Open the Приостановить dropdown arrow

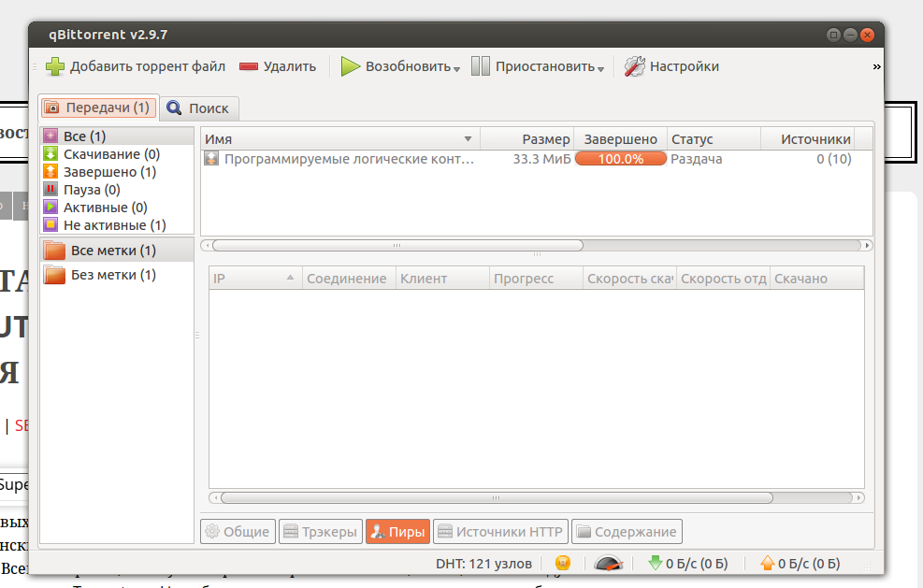600,69
